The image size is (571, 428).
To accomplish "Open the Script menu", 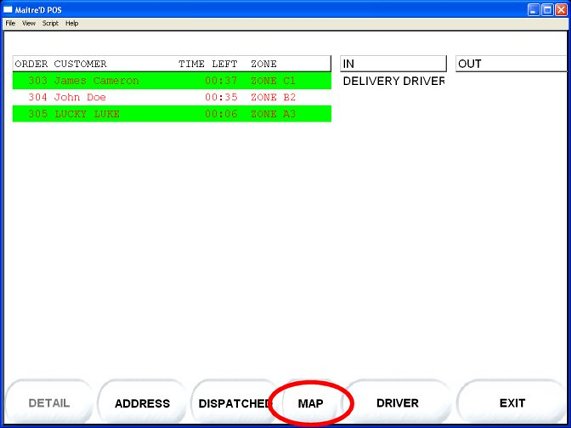I will [x=50, y=23].
